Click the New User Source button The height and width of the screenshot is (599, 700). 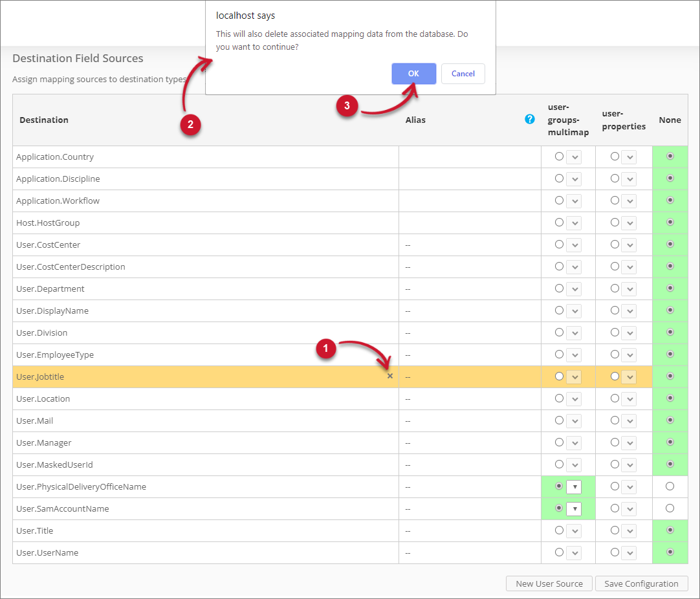[x=549, y=583]
